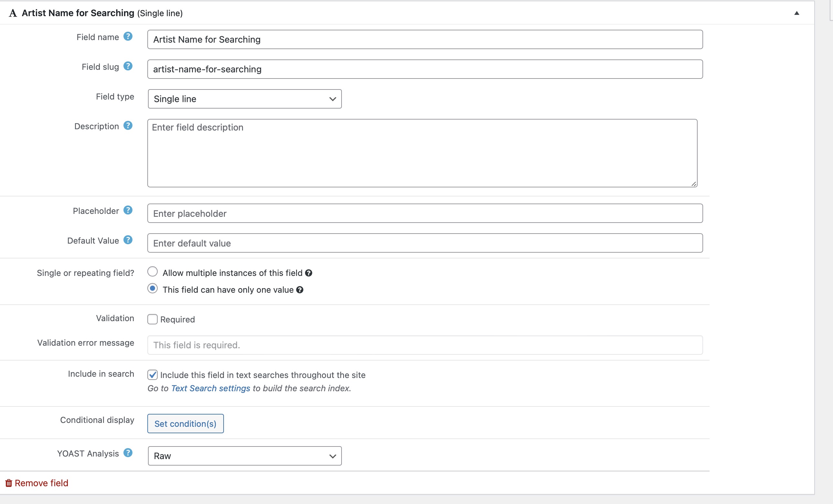Click the trash icon for Remove field
The height and width of the screenshot is (504, 833).
pos(9,483)
